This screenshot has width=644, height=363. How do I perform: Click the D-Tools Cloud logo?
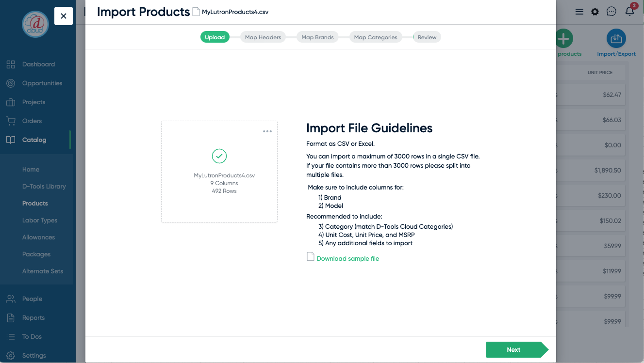tap(35, 23)
